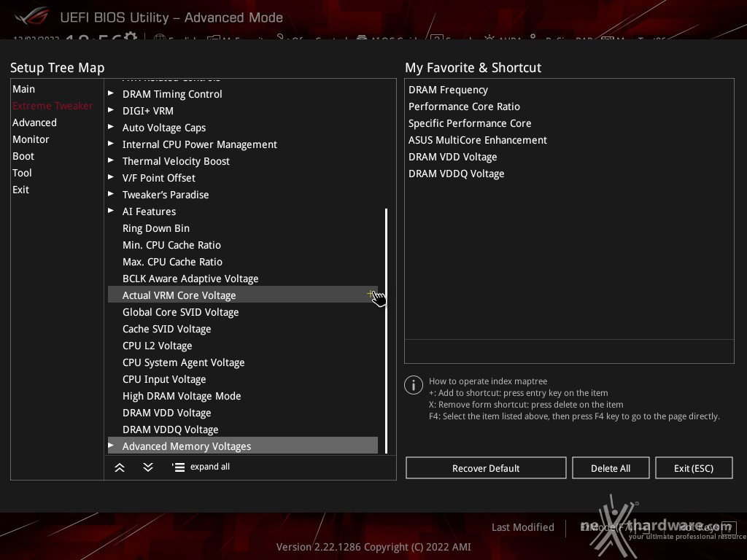Open the Advanced section
This screenshot has height=560, width=747.
[34, 122]
